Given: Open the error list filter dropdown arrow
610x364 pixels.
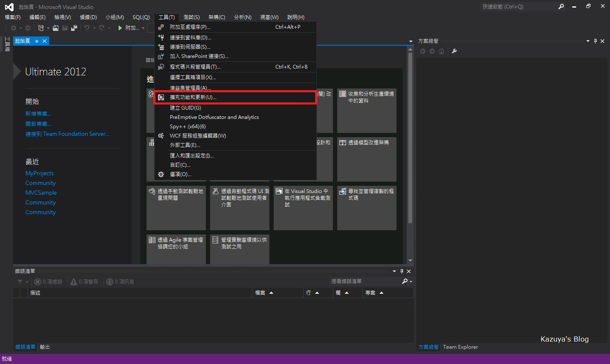Looking at the screenshot, I should point(27,281).
